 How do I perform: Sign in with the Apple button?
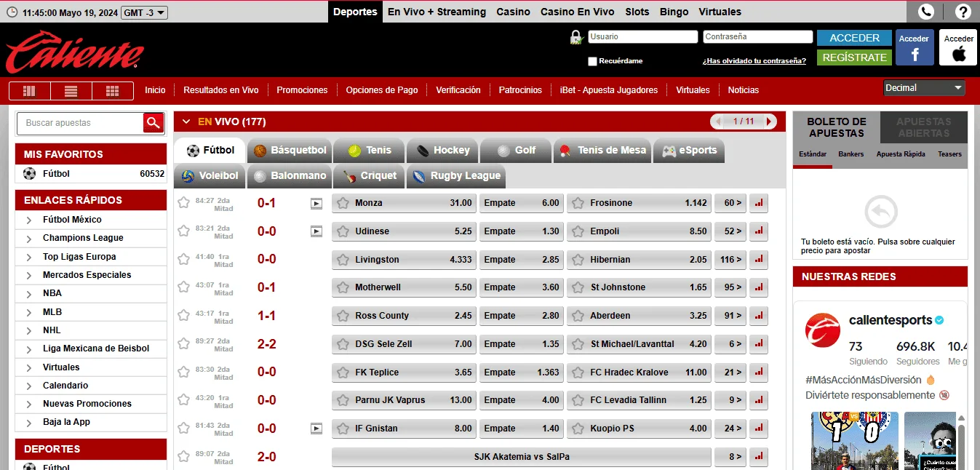tap(958, 47)
